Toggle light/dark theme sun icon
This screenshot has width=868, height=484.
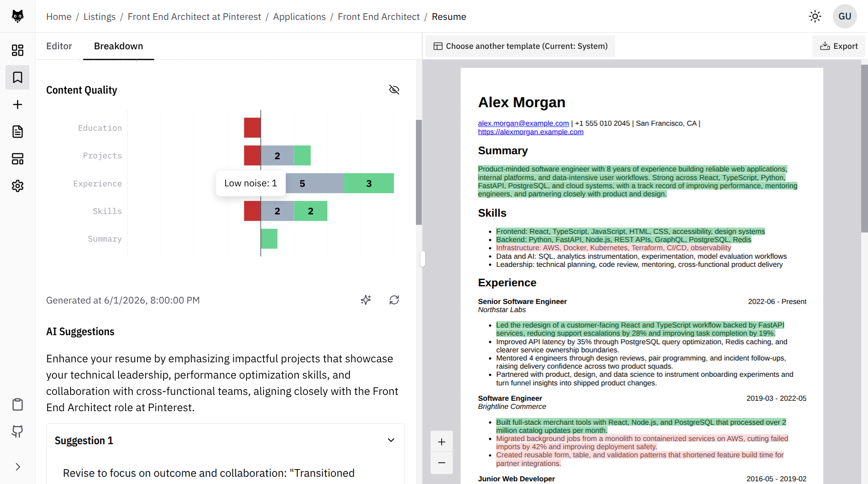point(815,16)
